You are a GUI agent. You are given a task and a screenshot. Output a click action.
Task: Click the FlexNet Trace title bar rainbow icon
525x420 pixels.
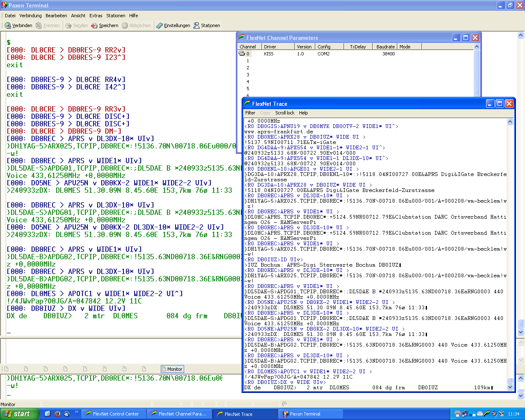pos(247,103)
